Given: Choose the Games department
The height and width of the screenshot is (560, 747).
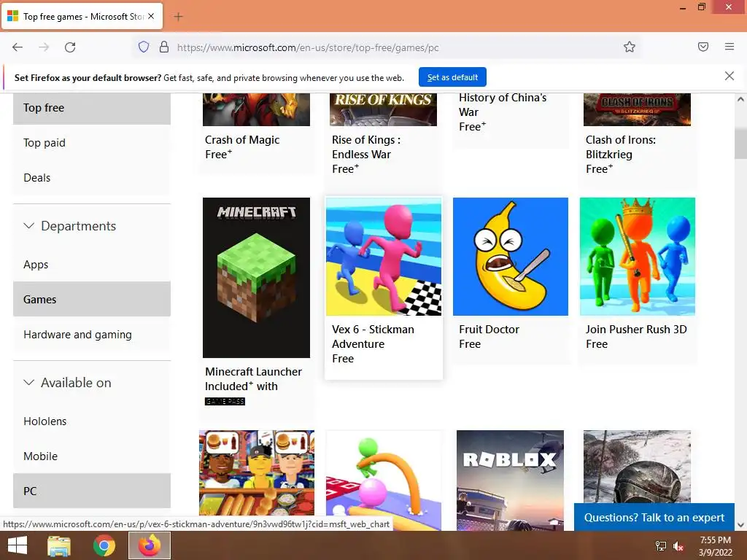Looking at the screenshot, I should click(x=92, y=300).
